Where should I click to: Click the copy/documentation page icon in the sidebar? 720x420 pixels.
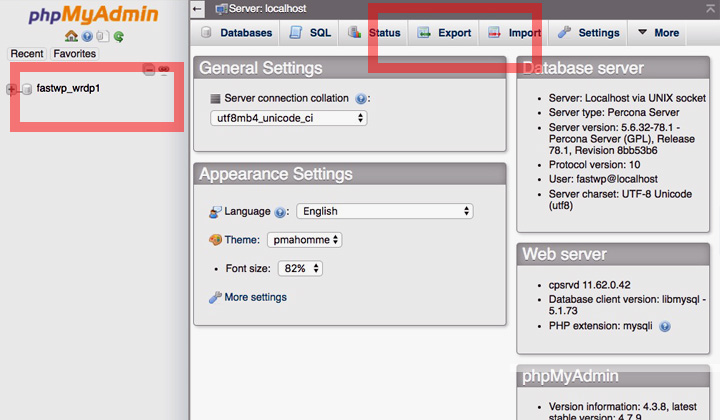tap(102, 36)
